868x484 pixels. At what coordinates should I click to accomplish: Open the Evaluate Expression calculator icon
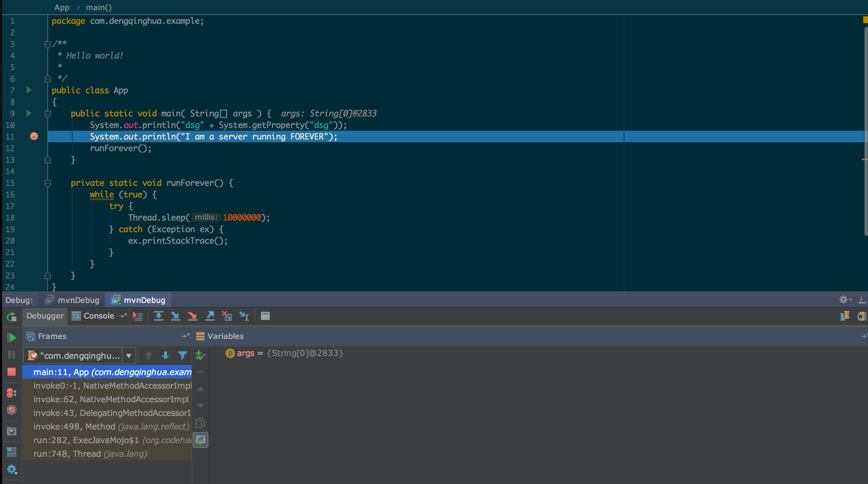(x=265, y=316)
